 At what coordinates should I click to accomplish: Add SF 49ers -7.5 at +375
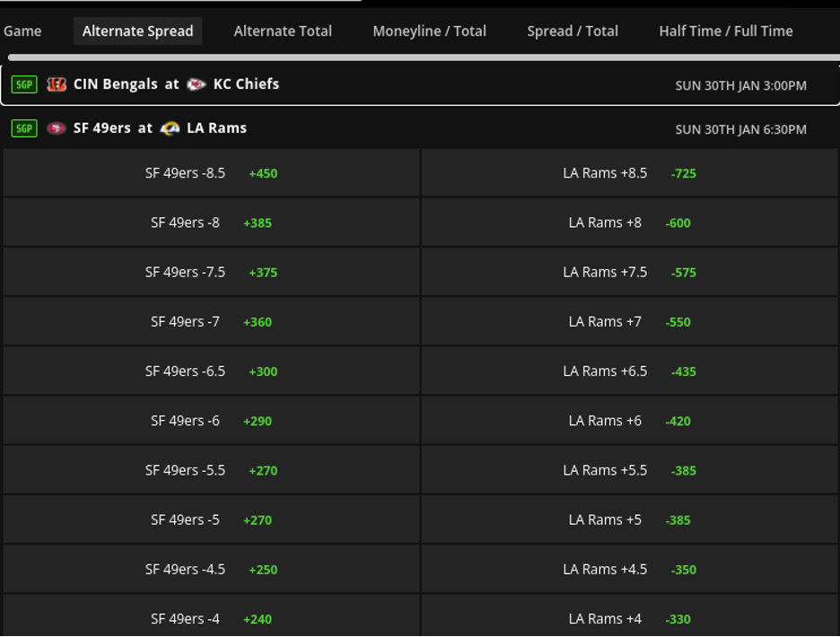(x=211, y=272)
